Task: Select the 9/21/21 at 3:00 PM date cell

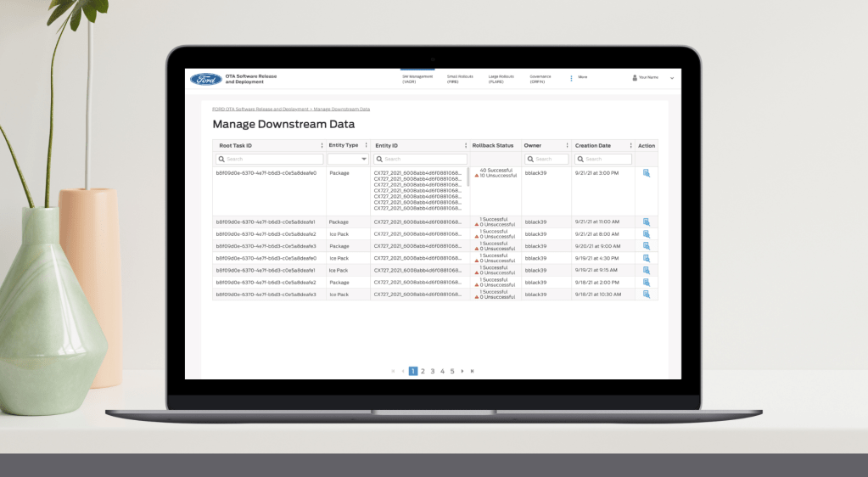Action: click(x=596, y=173)
